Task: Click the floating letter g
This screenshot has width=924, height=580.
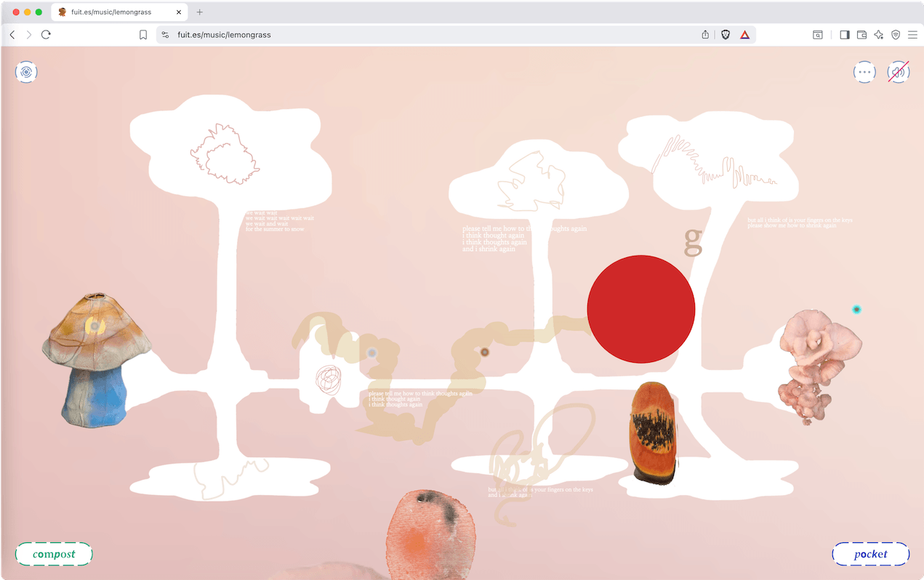Action: (694, 241)
